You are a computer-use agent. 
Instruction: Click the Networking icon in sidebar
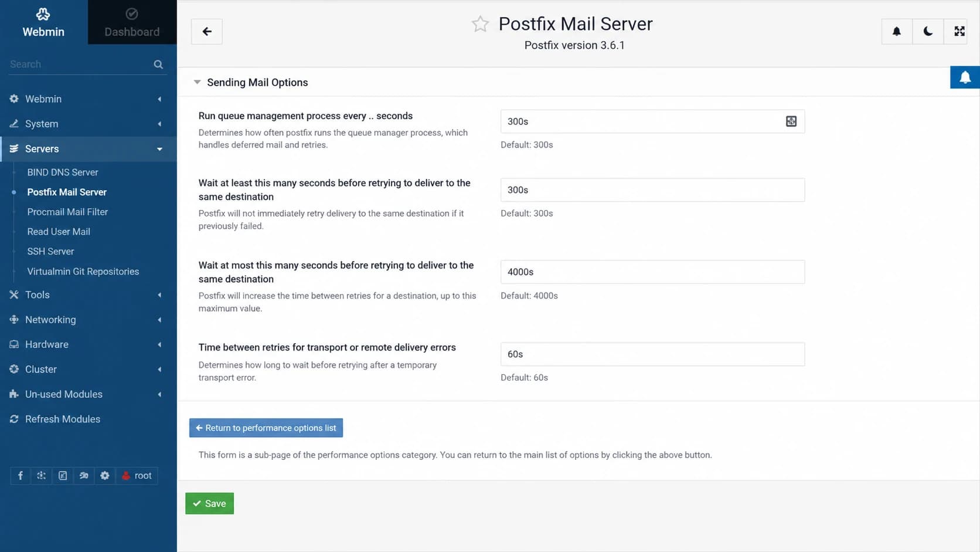pos(14,320)
